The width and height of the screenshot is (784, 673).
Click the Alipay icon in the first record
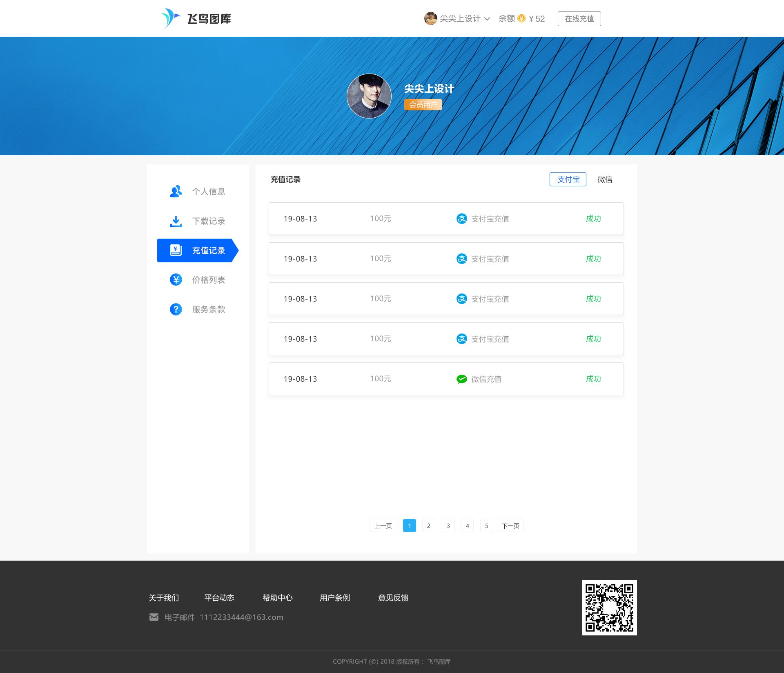(x=461, y=219)
